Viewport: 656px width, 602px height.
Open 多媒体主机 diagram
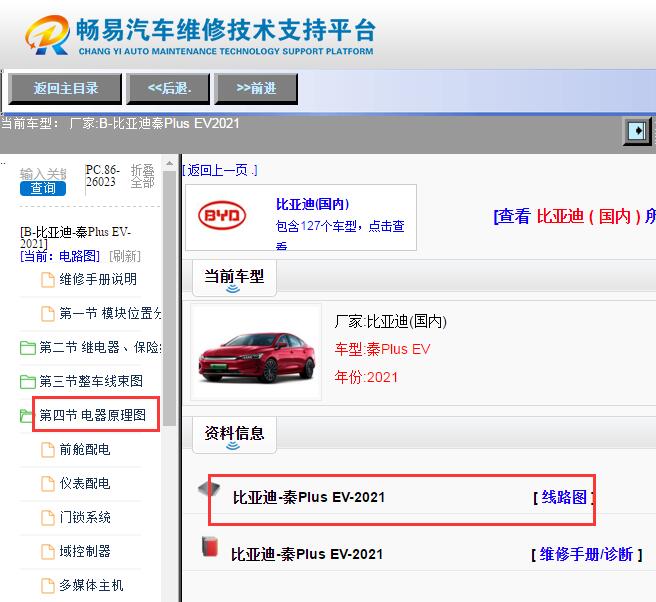(91, 585)
